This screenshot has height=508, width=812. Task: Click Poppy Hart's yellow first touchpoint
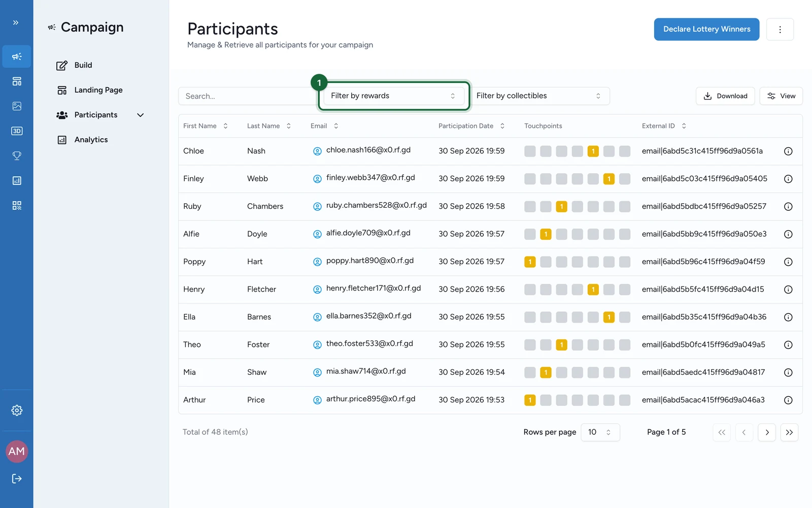click(x=530, y=262)
